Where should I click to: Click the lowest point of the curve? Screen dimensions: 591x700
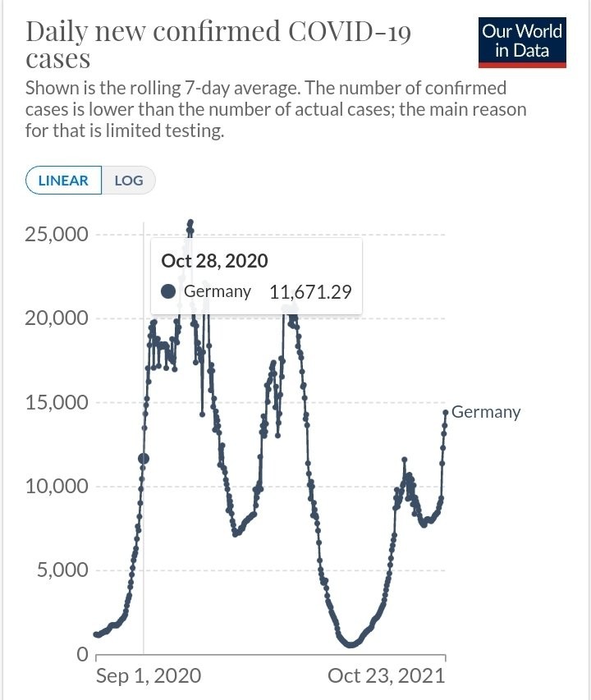[351, 645]
